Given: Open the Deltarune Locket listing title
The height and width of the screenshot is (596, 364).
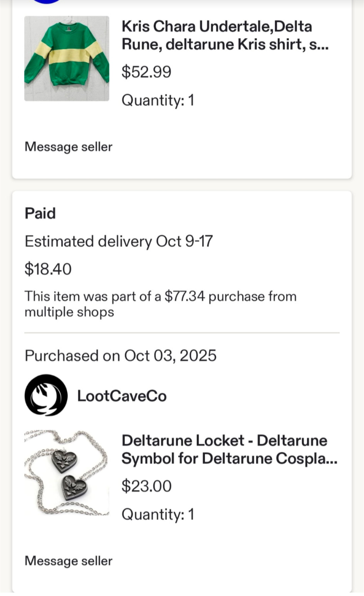Looking at the screenshot, I should coord(229,449).
